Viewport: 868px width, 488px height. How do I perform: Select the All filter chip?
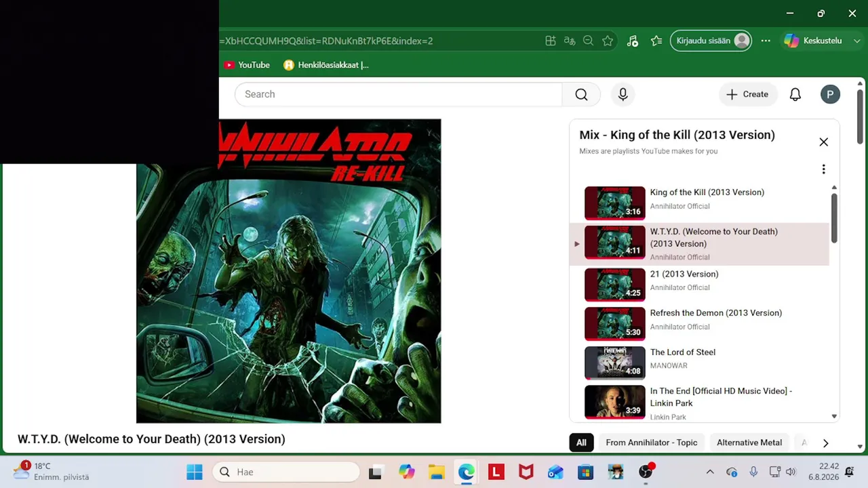[x=581, y=443]
